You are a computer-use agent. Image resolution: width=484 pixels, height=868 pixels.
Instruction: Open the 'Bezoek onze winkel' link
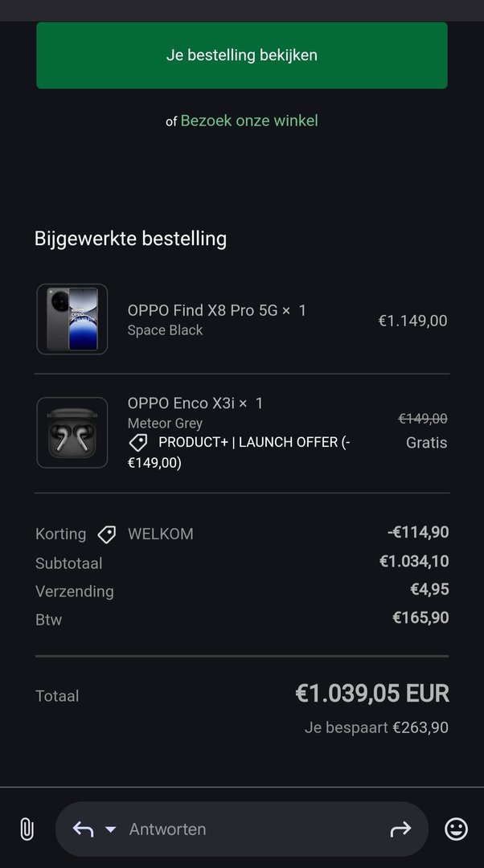[x=249, y=121]
